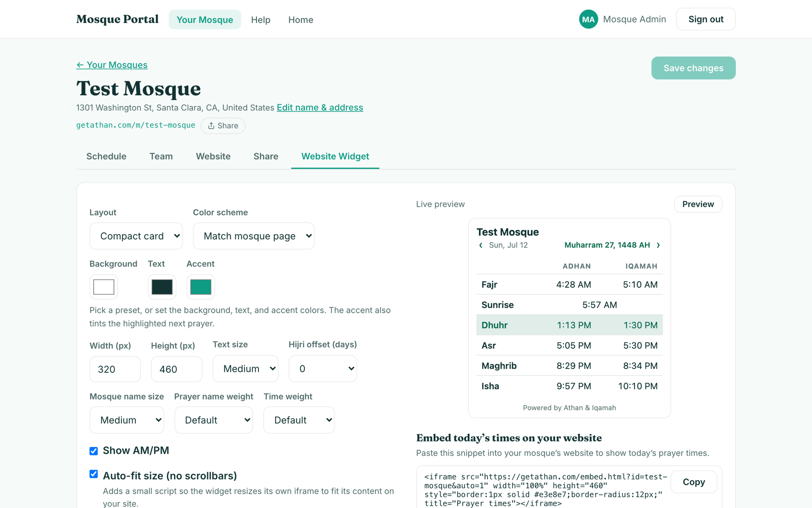Image resolution: width=812 pixels, height=508 pixels.
Task: Open the Color scheme dropdown
Action: point(254,236)
